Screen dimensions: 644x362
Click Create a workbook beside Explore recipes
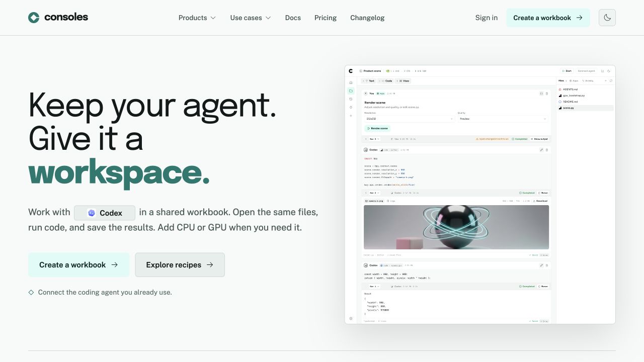click(78, 265)
